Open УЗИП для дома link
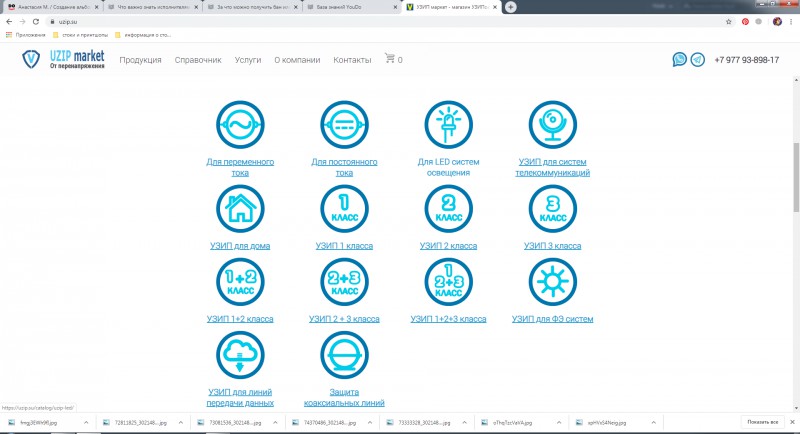This screenshot has width=800, height=434. coord(240,246)
